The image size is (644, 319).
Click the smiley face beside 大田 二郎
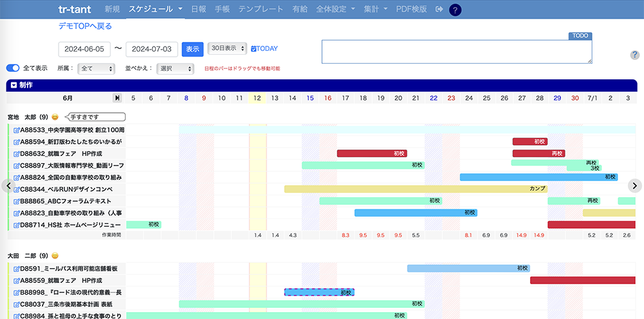click(55, 255)
